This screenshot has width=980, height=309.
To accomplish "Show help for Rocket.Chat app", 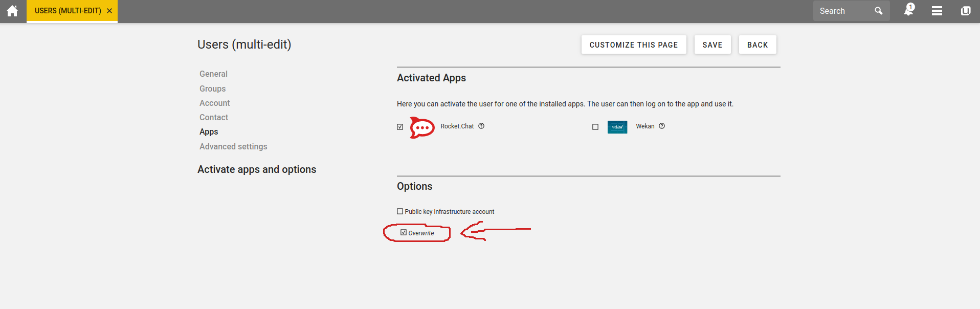I will 481,126.
